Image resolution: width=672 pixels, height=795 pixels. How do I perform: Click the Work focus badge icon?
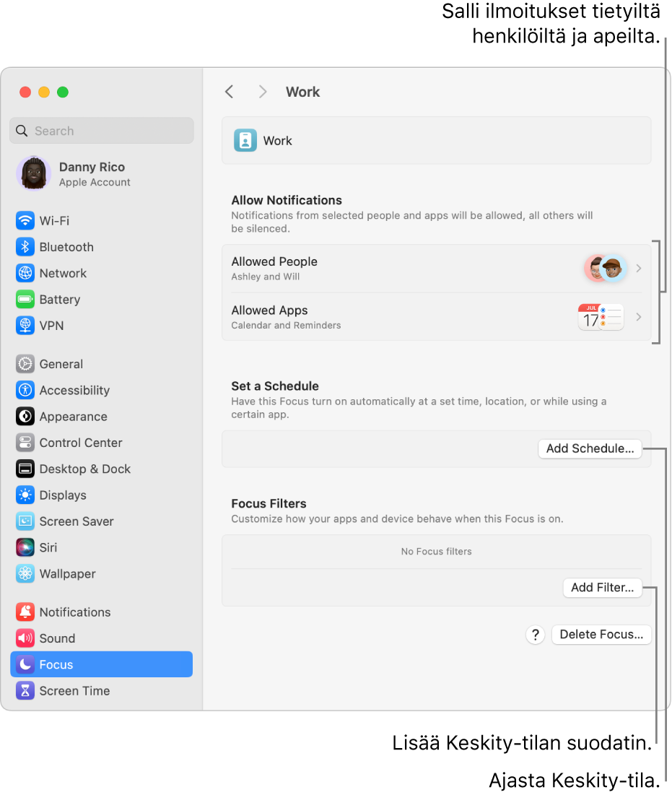[245, 141]
